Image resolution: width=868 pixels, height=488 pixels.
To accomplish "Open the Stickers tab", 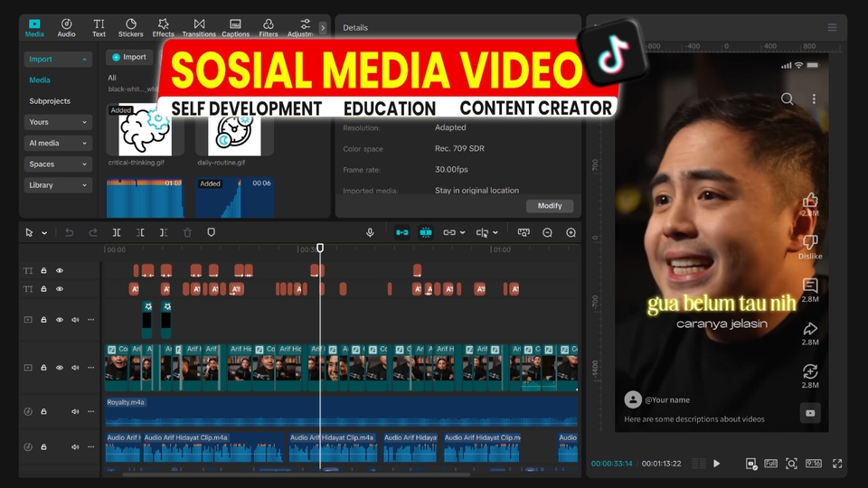I will pyautogui.click(x=130, y=28).
